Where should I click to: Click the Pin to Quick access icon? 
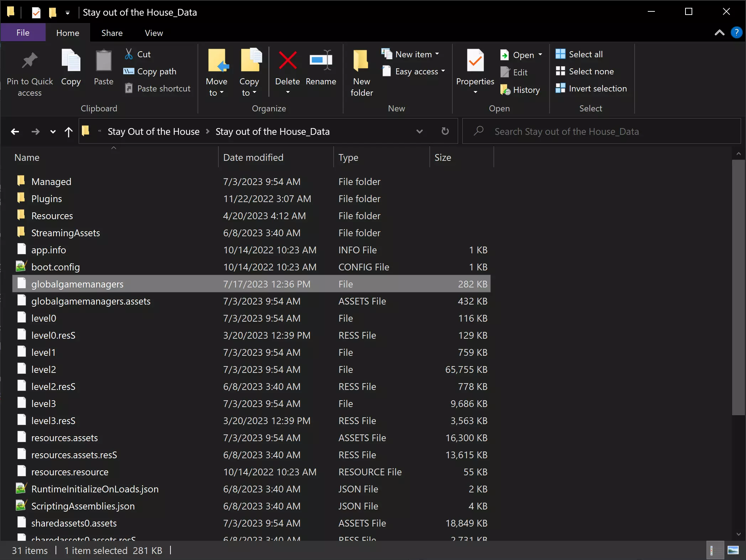click(30, 61)
